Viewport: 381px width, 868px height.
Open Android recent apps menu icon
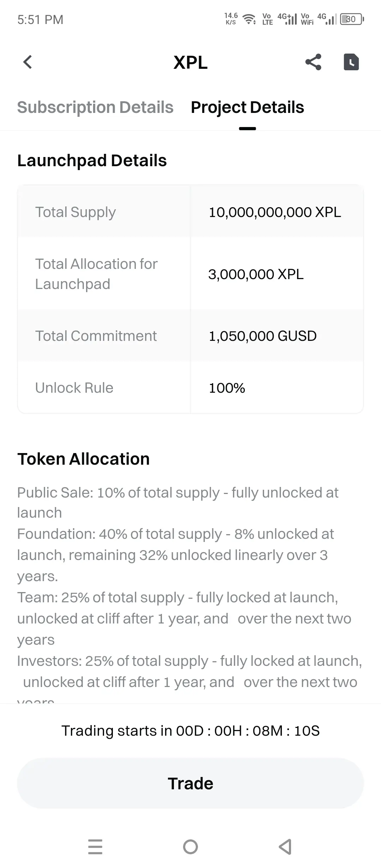(x=95, y=846)
